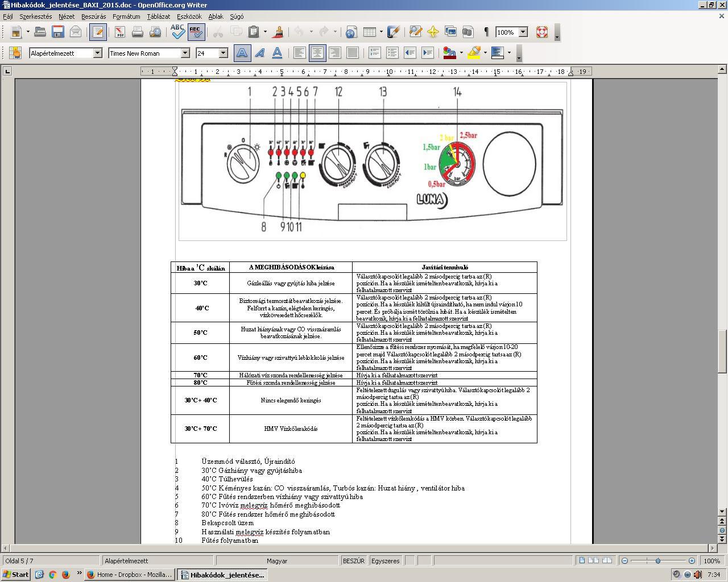The height and width of the screenshot is (582, 728).
Task: Export directly as PDF
Action: (x=119, y=32)
